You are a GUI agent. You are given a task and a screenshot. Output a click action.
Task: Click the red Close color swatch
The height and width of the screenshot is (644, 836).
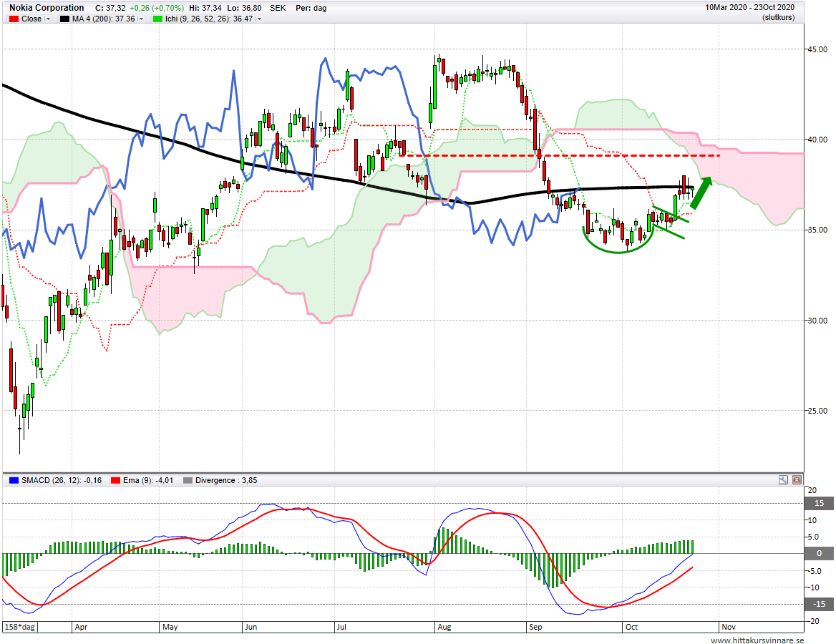[x=14, y=19]
